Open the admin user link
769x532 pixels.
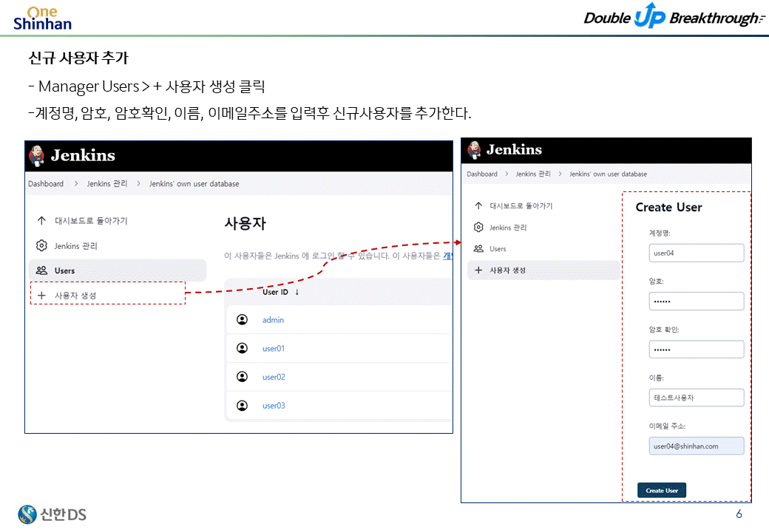273,320
